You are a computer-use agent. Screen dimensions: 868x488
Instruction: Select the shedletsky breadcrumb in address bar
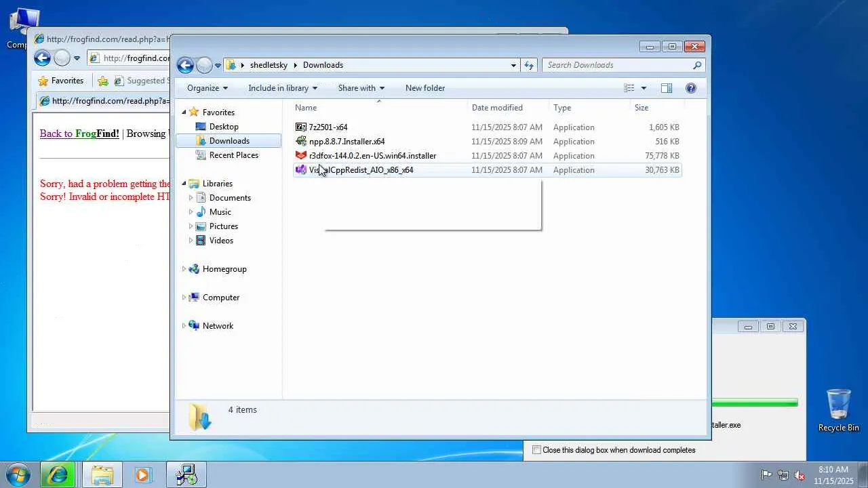[x=269, y=65]
